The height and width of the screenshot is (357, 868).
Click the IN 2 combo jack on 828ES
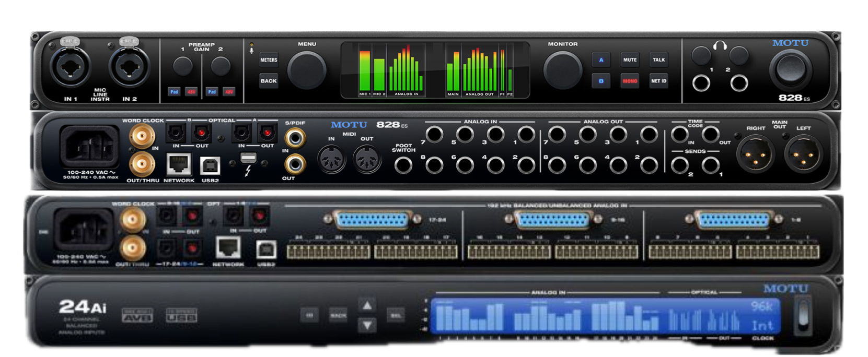129,67
